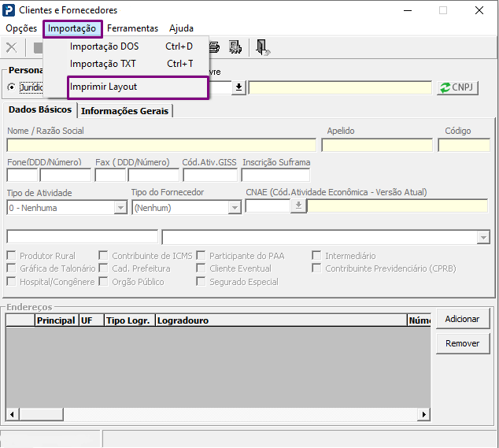Viewport: 499px width, 448px height.
Task: Select the Jurídica radio button
Action: [x=12, y=87]
